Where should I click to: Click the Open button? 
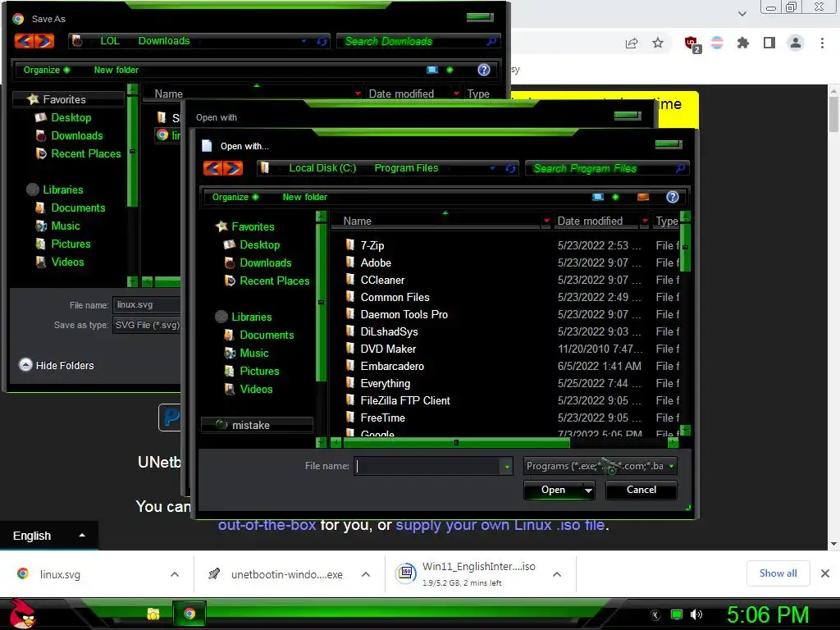[x=553, y=490]
